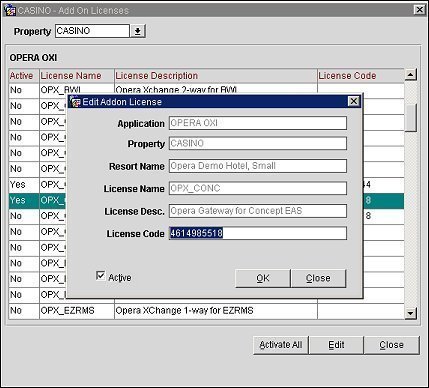This screenshot has width=429, height=388.
Task: Click the dialog Property field CASINO
Action: click(258, 143)
